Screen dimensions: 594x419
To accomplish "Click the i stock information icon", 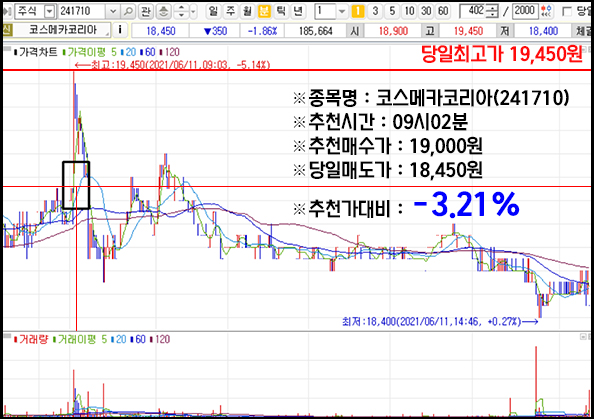I will [x=120, y=30].
